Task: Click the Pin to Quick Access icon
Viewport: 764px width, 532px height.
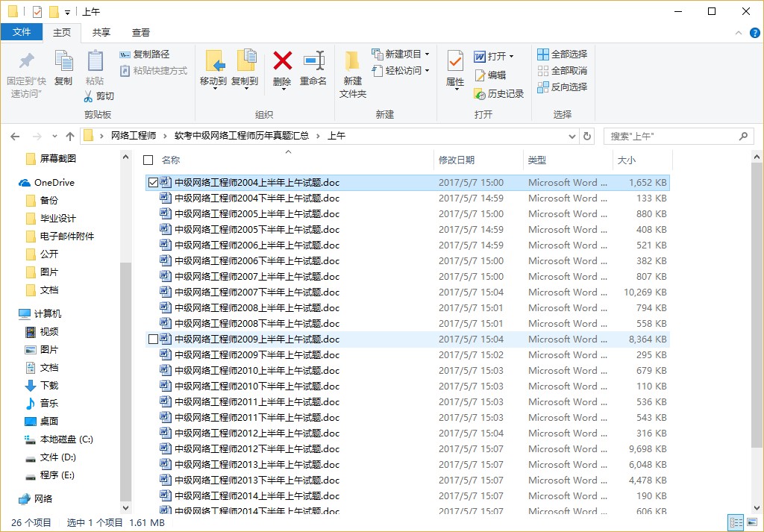Action: pos(26,61)
